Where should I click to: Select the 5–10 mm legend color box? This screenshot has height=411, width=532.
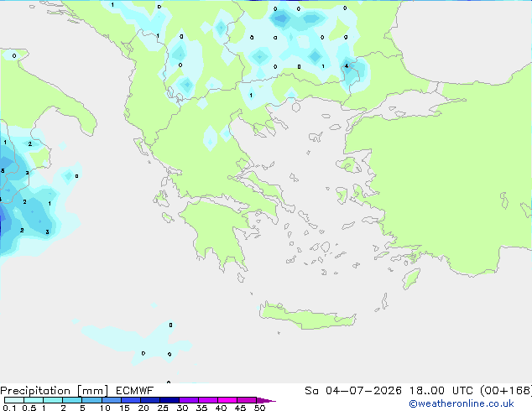[x=91, y=400]
